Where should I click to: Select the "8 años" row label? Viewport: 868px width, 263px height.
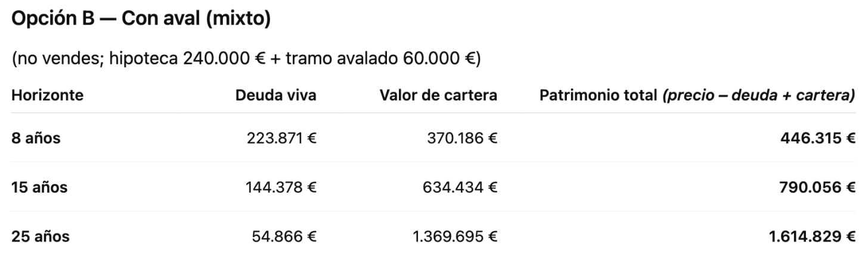(x=36, y=138)
